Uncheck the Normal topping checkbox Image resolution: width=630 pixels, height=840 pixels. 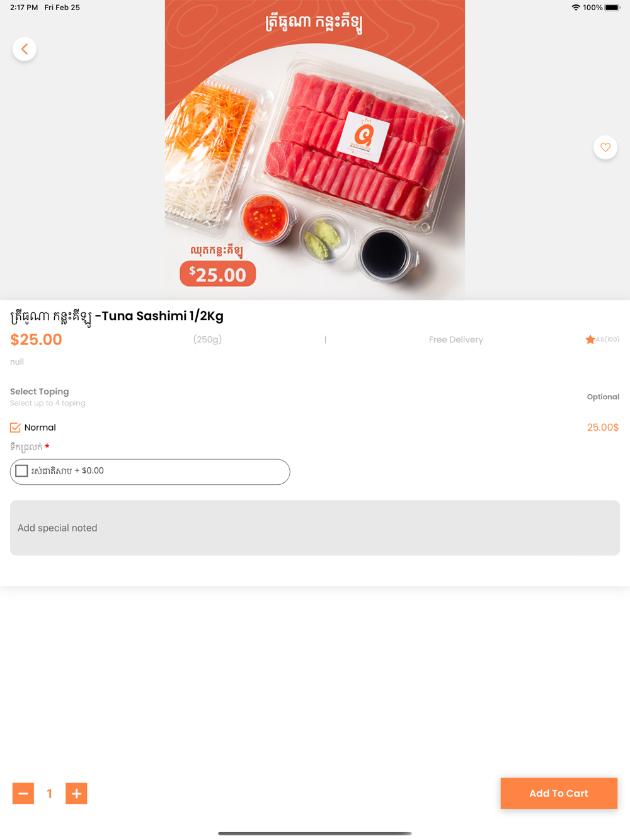click(16, 428)
